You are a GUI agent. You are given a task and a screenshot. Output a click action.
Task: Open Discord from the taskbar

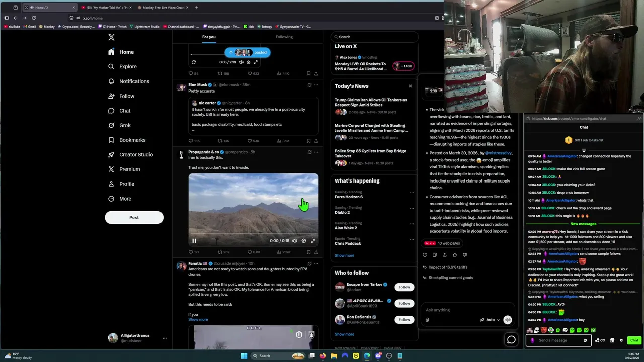378,356
